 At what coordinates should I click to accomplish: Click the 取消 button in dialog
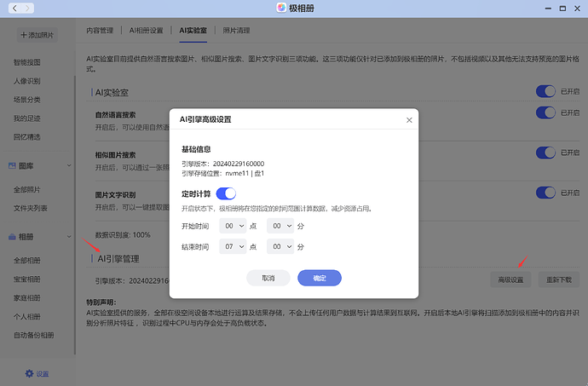pyautogui.click(x=268, y=278)
